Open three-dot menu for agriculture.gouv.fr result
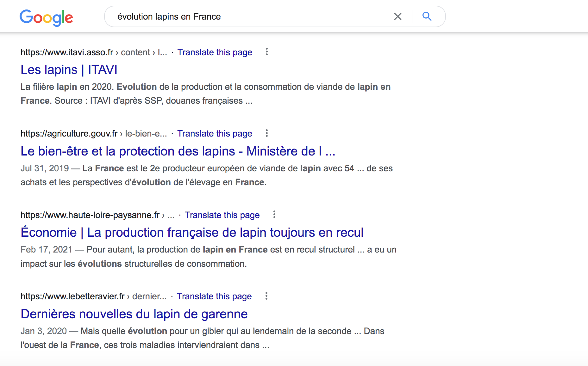This screenshot has height=366, width=588. (x=267, y=133)
